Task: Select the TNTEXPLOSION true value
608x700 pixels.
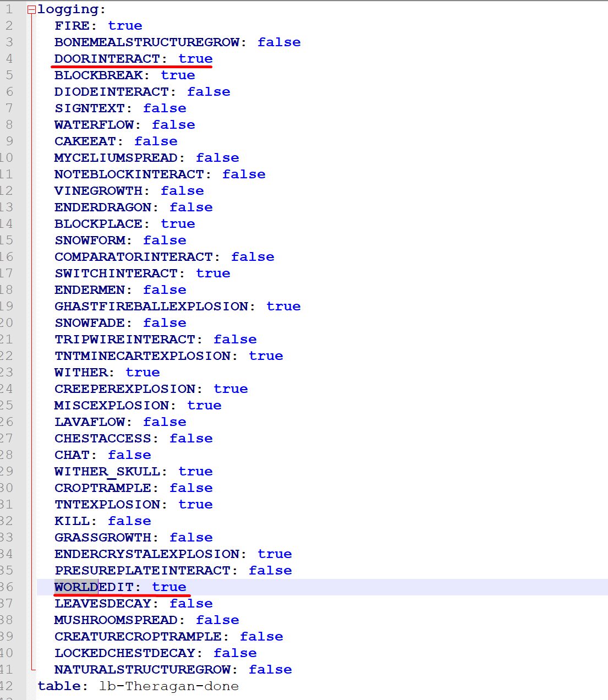Action: coord(195,504)
